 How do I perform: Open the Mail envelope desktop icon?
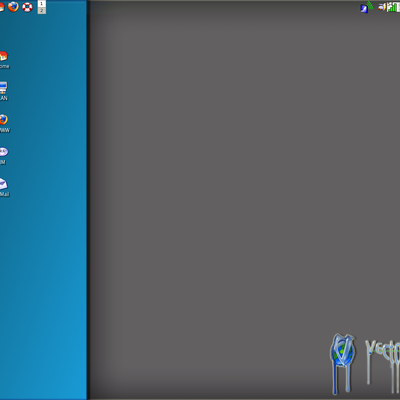coord(3,184)
